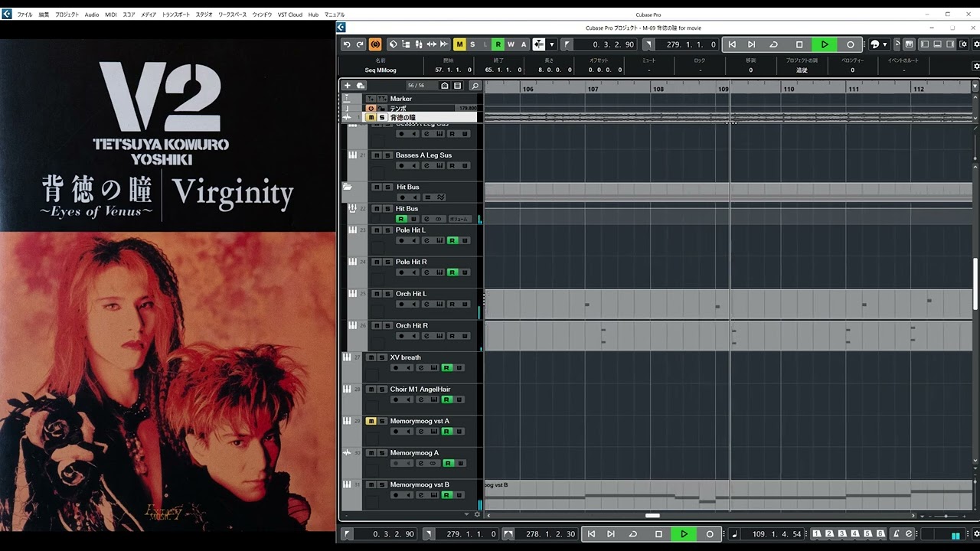This screenshot has height=551, width=980.
Task: Click bar 110 on the ruler
Action: [789, 89]
